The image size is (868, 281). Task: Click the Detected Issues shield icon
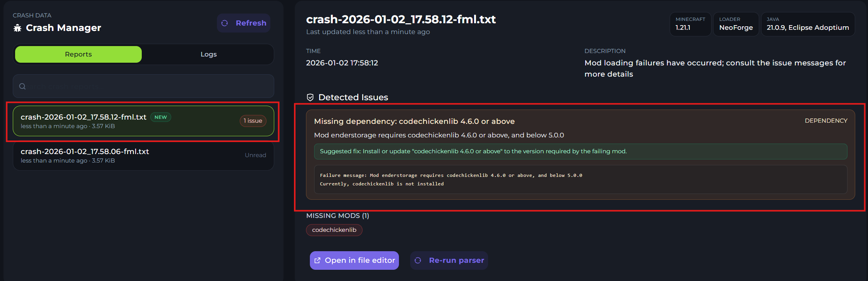(310, 98)
